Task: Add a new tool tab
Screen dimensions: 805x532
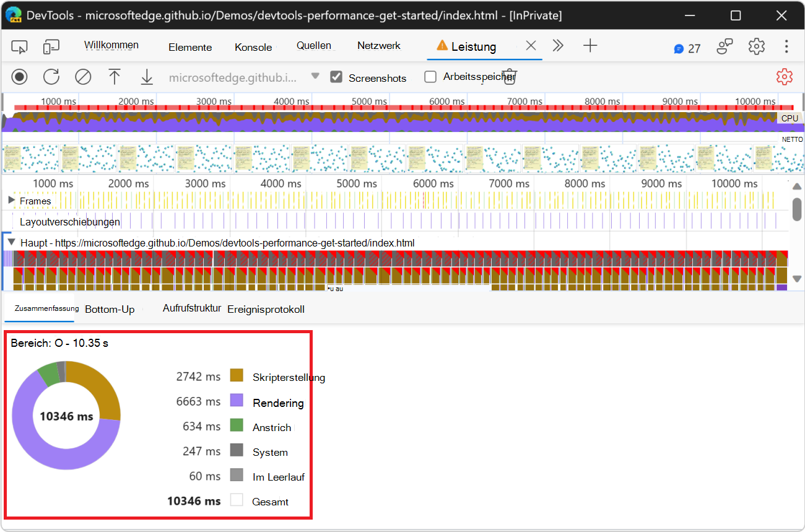Action: tap(590, 46)
